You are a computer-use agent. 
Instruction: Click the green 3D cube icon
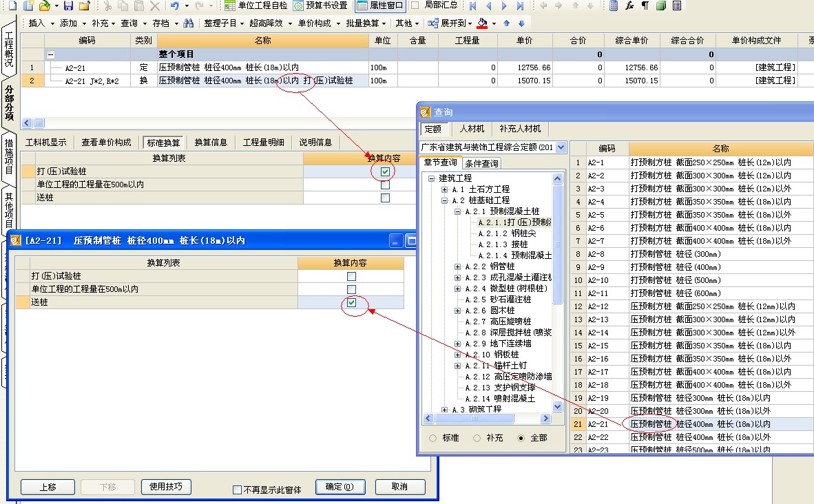point(661,6)
